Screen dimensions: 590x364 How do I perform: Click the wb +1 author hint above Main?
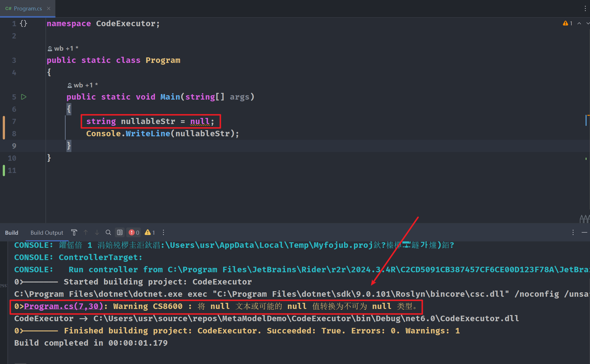(x=83, y=85)
